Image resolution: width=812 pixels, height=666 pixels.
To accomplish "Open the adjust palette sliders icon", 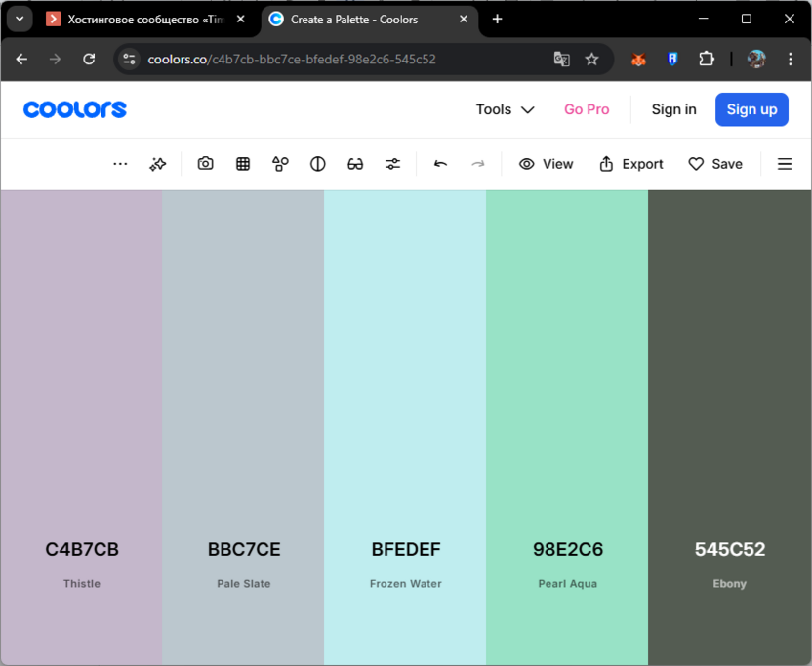I will tap(392, 164).
